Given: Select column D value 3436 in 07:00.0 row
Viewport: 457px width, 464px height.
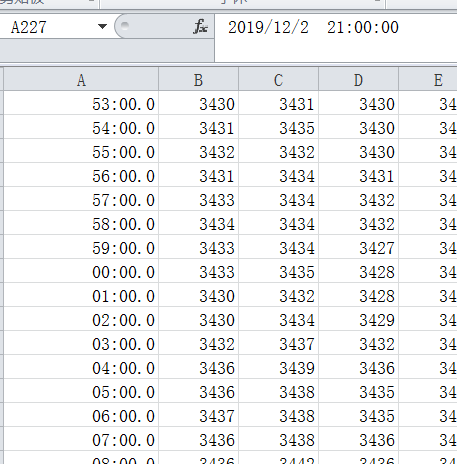Looking at the screenshot, I should point(359,439).
